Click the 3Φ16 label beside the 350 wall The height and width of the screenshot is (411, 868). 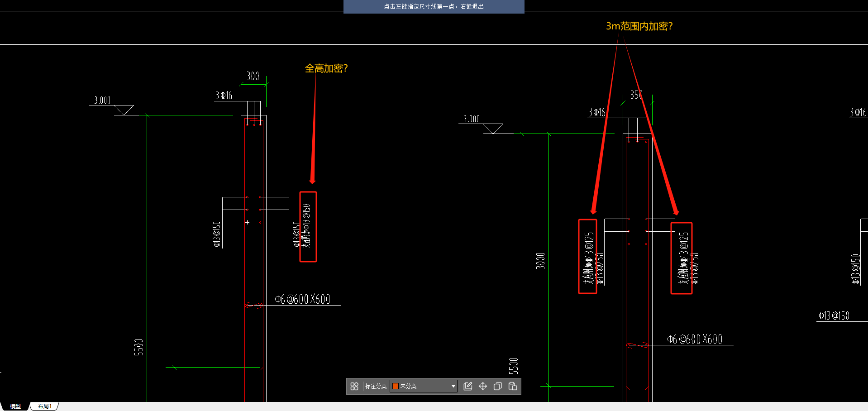coord(597,112)
